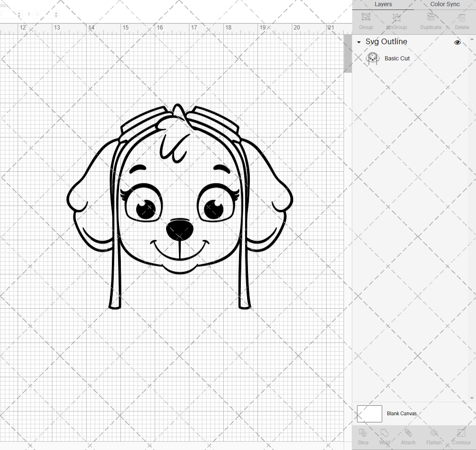Screen dimensions: 476x450
Task: Click the Delete icon
Action: click(461, 20)
